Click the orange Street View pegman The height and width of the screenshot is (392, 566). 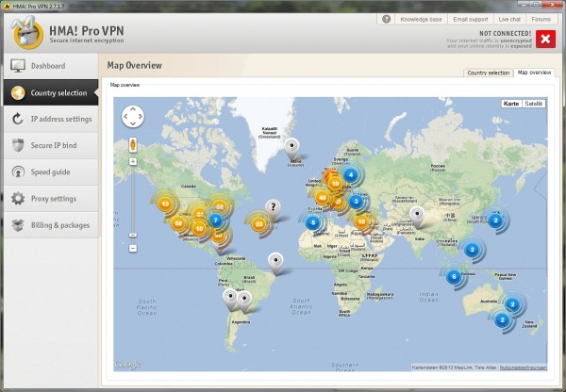tap(133, 145)
